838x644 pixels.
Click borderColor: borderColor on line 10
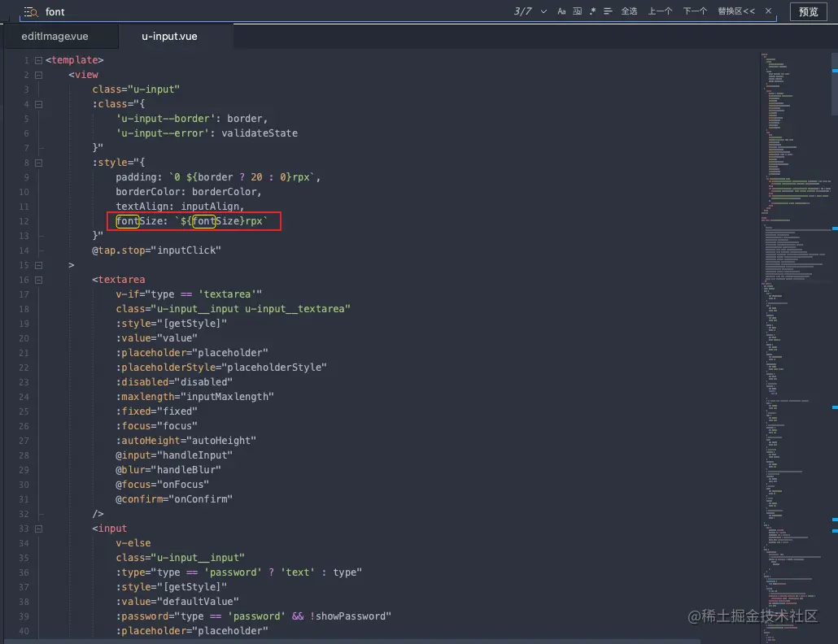189,192
